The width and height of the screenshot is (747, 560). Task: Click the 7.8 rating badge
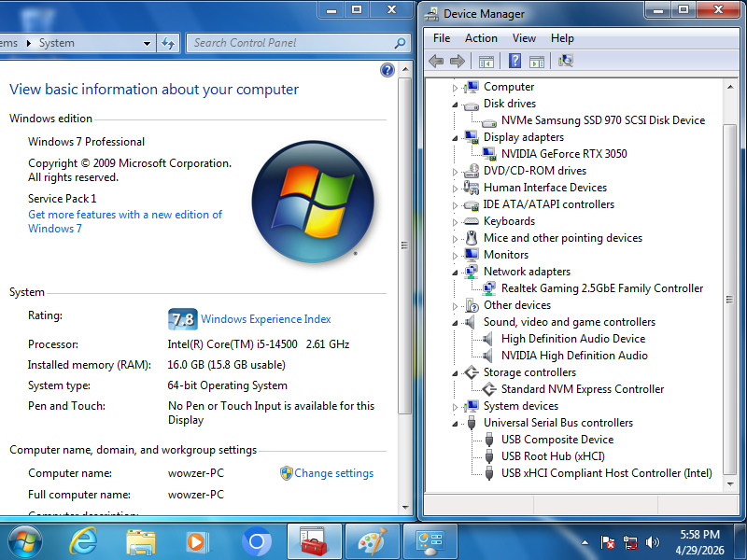[x=182, y=319]
